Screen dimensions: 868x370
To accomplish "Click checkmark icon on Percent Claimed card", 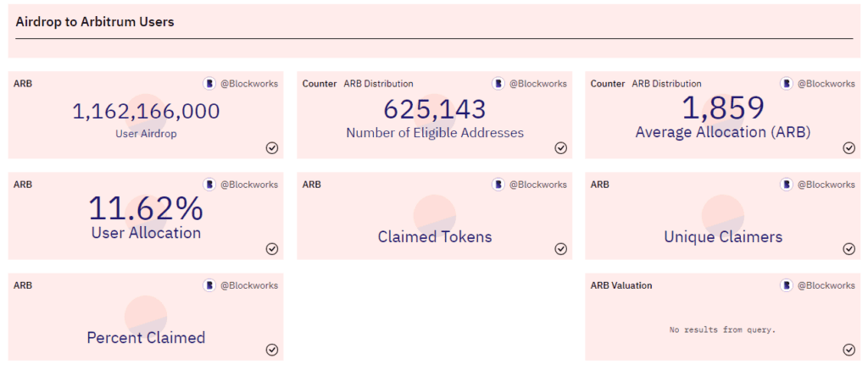I will pos(272,350).
